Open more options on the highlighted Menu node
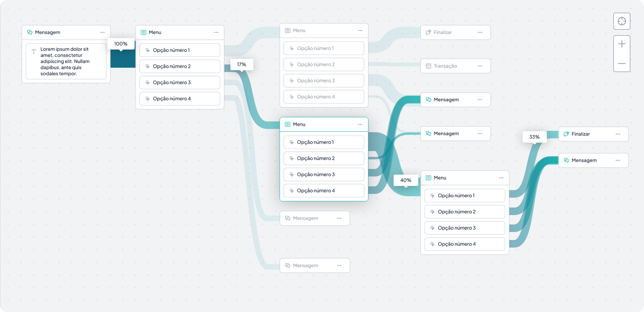 click(x=360, y=124)
